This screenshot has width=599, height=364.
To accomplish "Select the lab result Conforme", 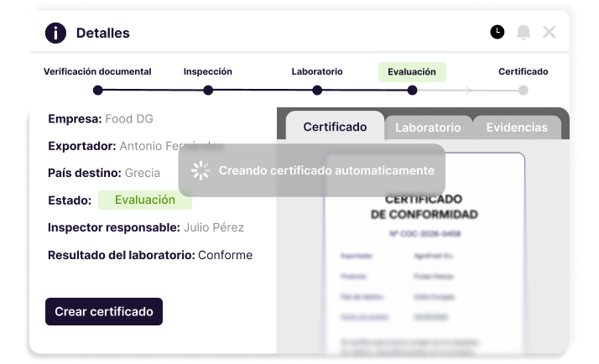I will click(x=225, y=255).
